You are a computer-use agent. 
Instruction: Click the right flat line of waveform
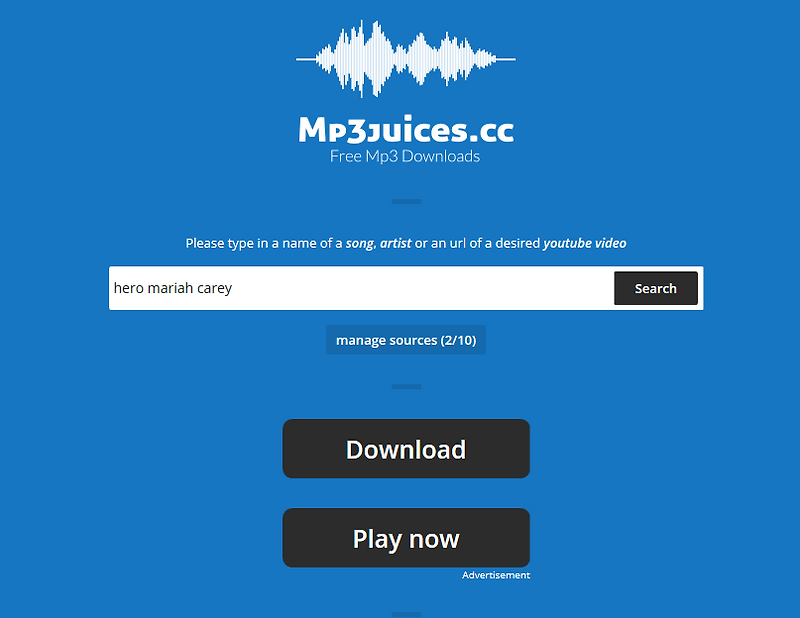pos(505,59)
